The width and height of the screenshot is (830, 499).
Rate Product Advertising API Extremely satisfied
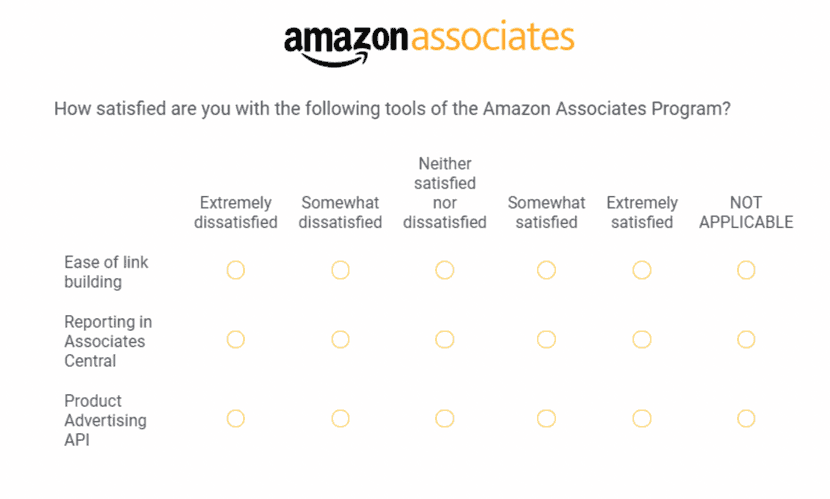point(642,418)
